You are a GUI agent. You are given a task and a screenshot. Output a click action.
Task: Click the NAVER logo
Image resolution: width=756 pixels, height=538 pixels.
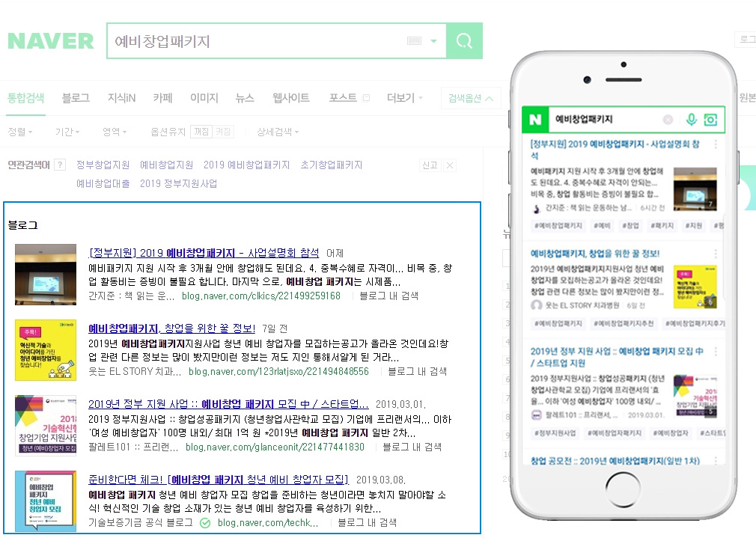(x=51, y=41)
